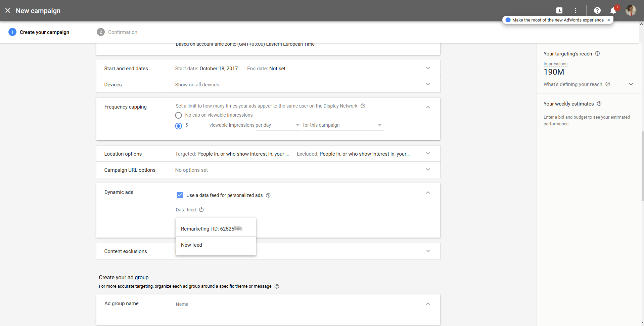Click the Data feed help icon
This screenshot has height=326, width=644.
click(x=201, y=210)
